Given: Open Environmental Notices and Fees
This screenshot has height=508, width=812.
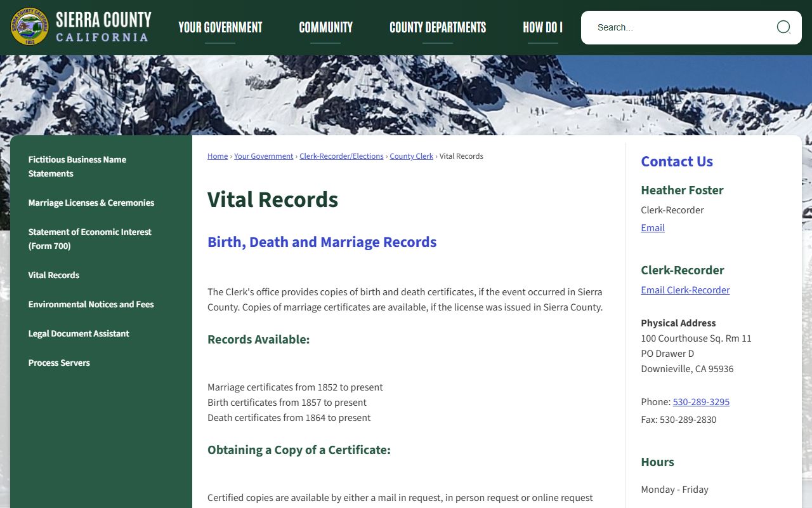Looking at the screenshot, I should tap(91, 304).
